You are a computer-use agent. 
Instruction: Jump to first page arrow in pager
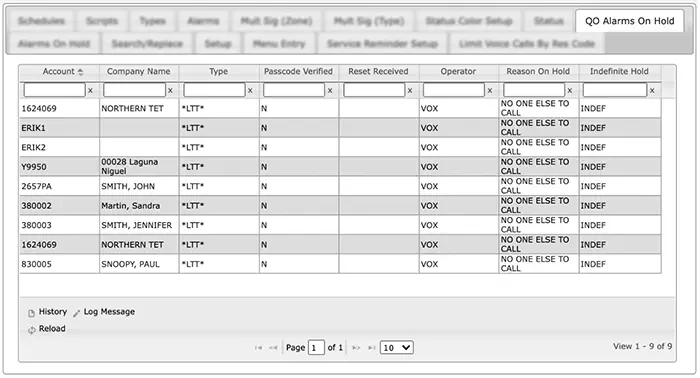pos(258,348)
